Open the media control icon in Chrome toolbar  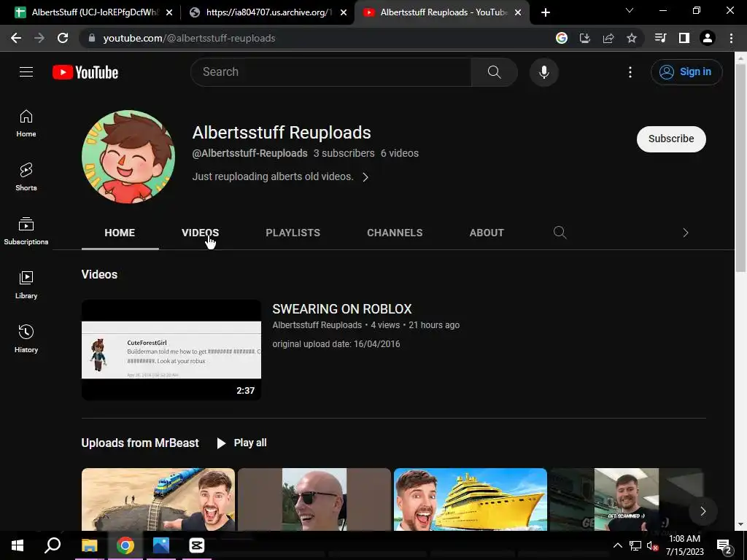coord(660,38)
